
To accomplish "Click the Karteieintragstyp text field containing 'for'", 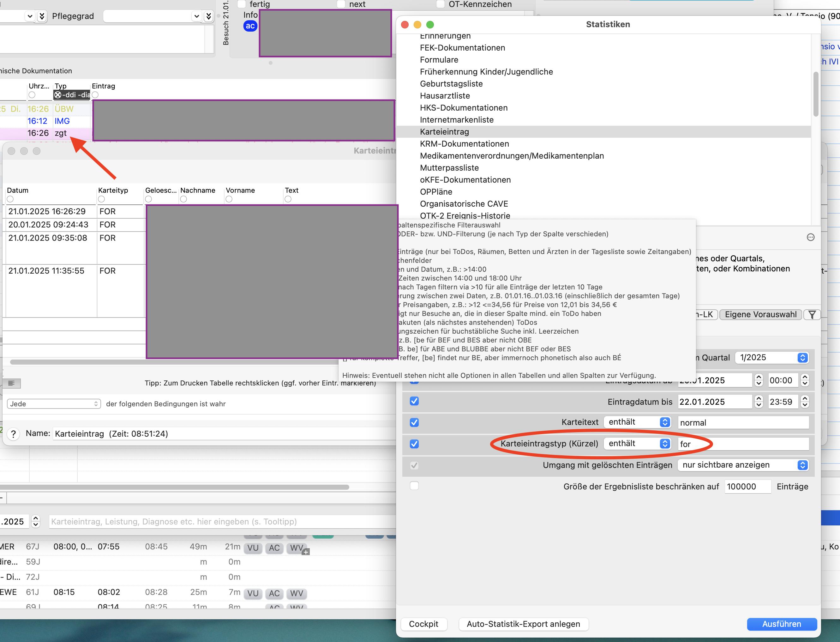I will 743,444.
